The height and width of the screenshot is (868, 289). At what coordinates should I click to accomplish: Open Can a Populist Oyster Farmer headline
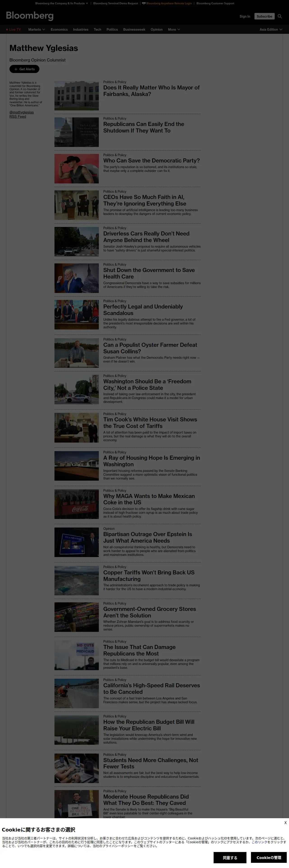(150, 348)
